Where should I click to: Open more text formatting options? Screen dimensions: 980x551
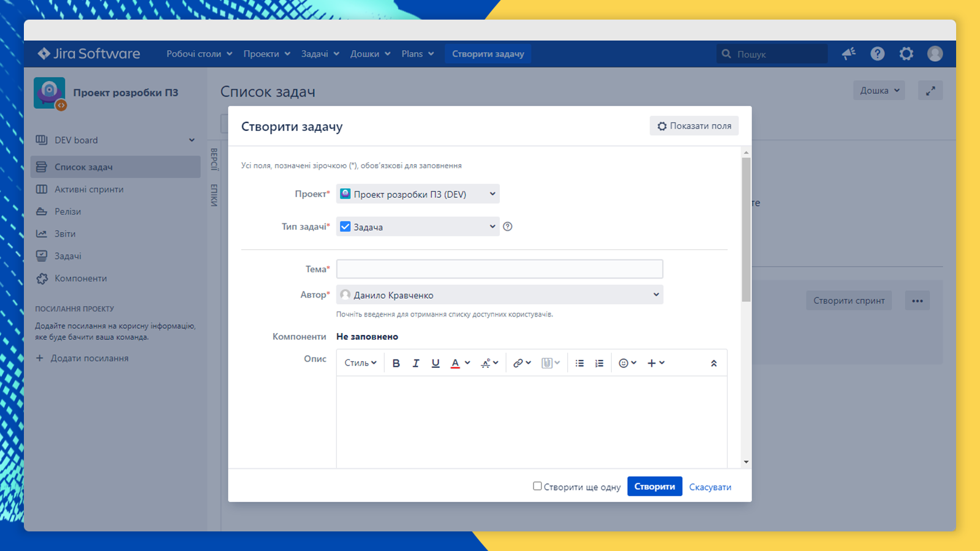click(489, 363)
